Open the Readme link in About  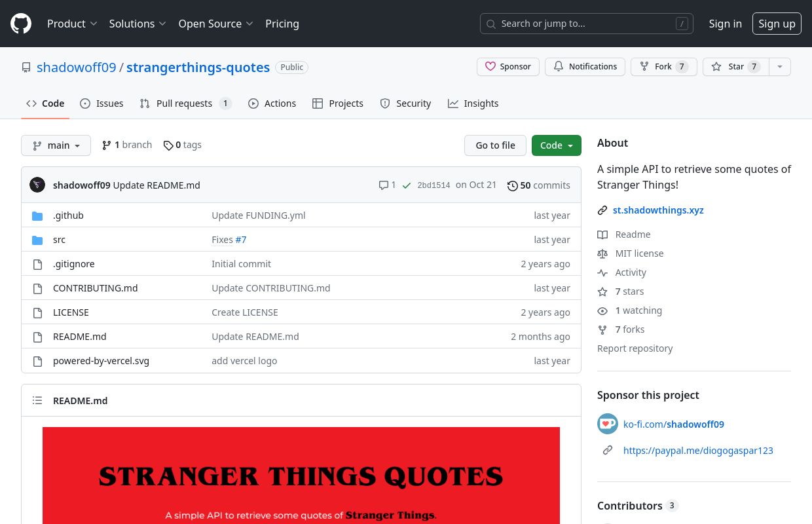click(624, 234)
